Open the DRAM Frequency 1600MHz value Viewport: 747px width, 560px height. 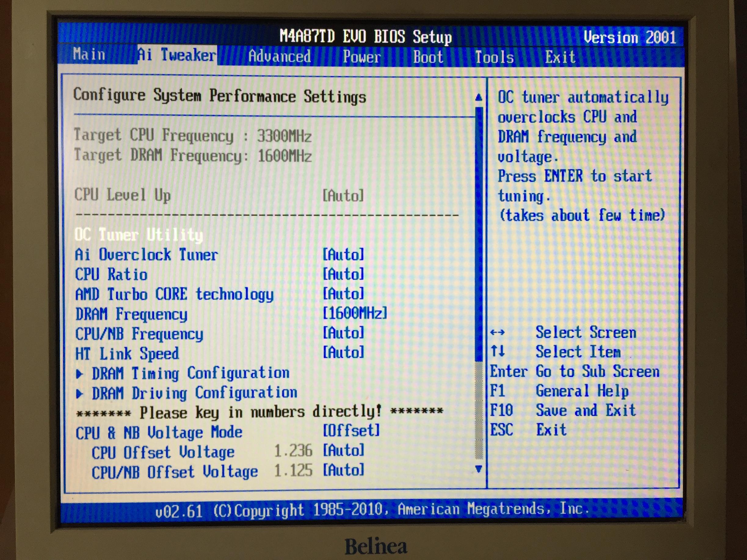coord(355,313)
